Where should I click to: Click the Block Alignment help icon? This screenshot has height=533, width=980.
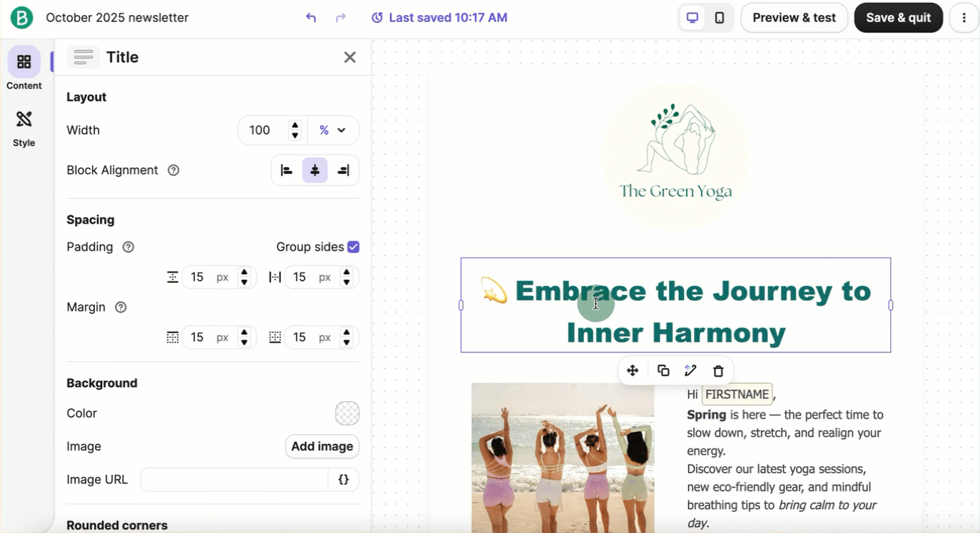[173, 170]
